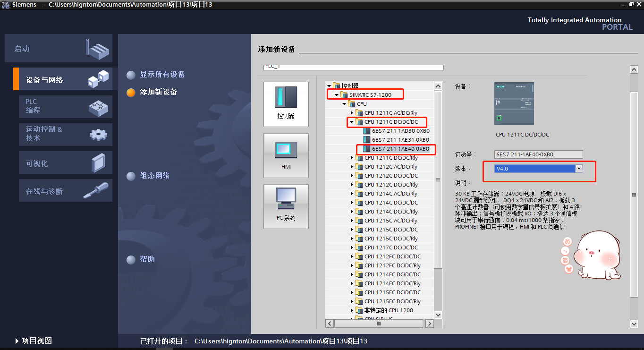Open the PLC编程 portal section

click(65, 106)
